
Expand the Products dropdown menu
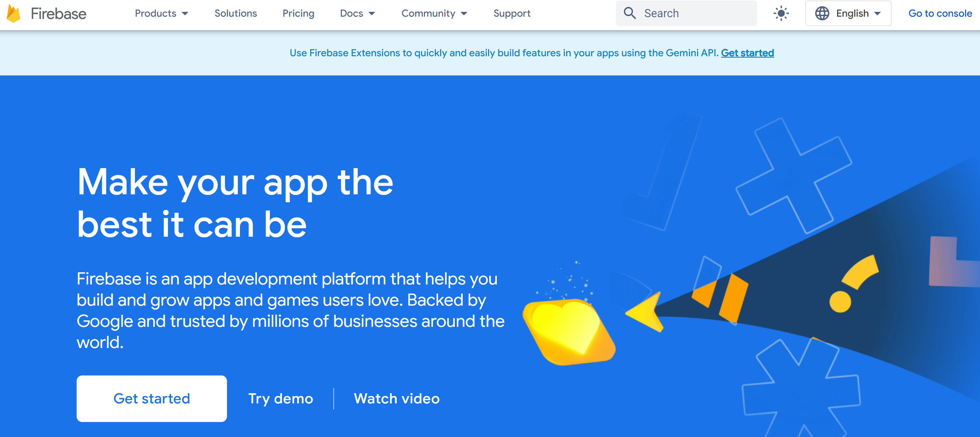161,14
